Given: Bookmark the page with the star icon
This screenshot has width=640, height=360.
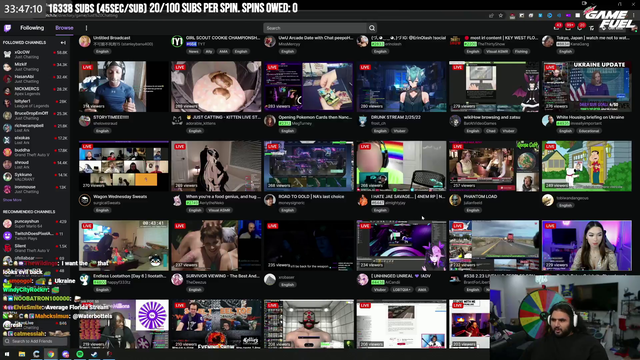Looking at the screenshot, I should click(500, 16).
